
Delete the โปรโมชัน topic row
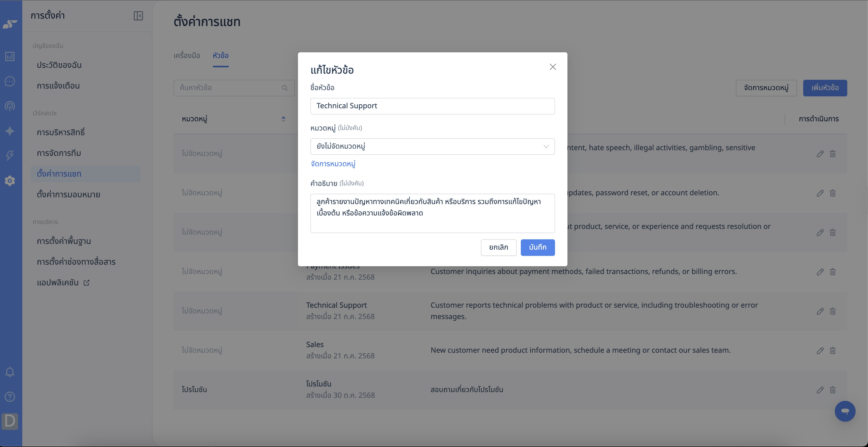click(833, 390)
